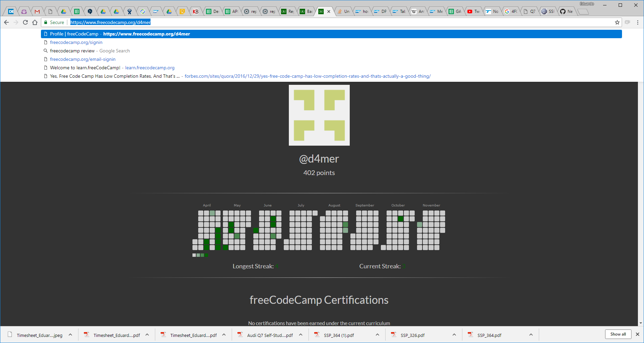Screen dimensions: 644x343
Task: Click the Current Streak label
Action: click(380, 266)
